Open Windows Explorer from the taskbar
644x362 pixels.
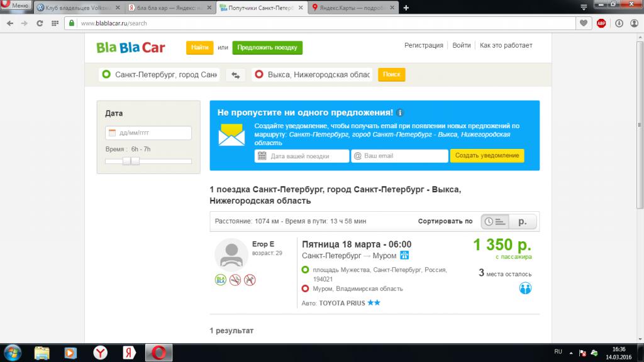pos(42,353)
